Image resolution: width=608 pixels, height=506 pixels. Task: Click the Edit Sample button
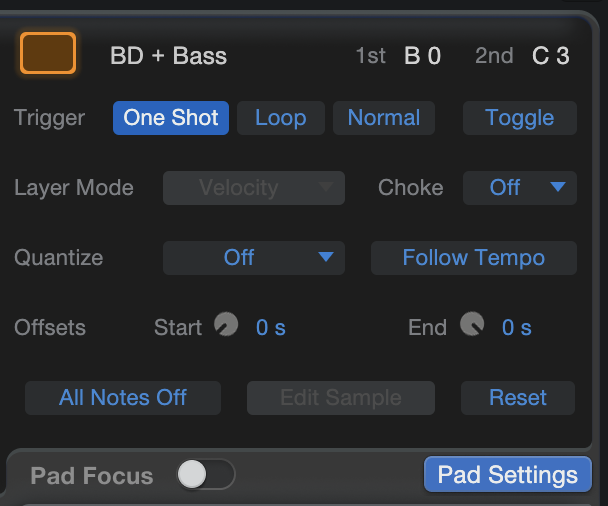[x=341, y=398]
